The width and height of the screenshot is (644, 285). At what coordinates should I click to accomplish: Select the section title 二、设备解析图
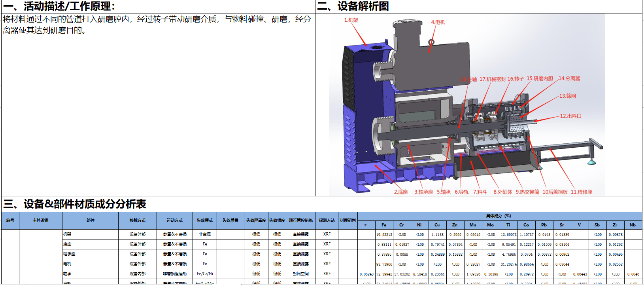point(353,6)
